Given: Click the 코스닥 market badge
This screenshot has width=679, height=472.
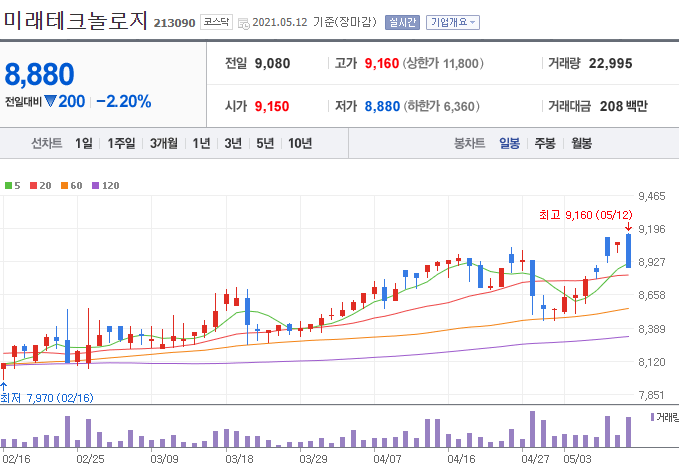Looking at the screenshot, I should (216, 22).
